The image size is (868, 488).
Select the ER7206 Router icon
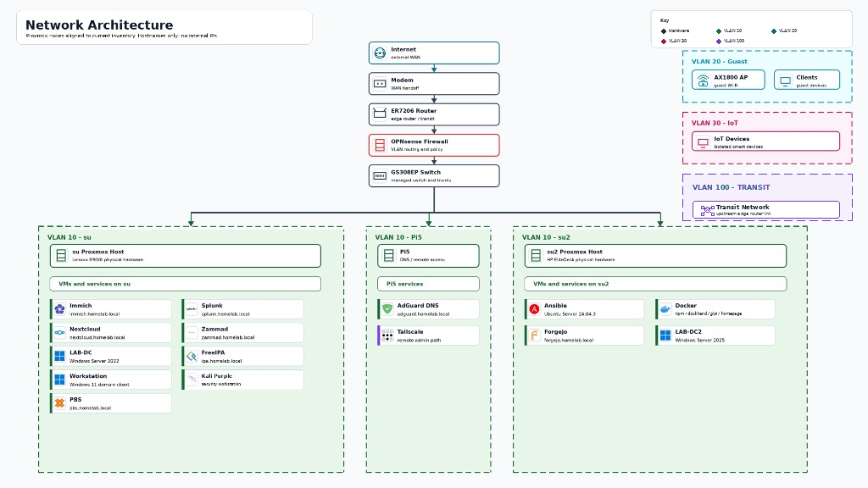[380, 114]
